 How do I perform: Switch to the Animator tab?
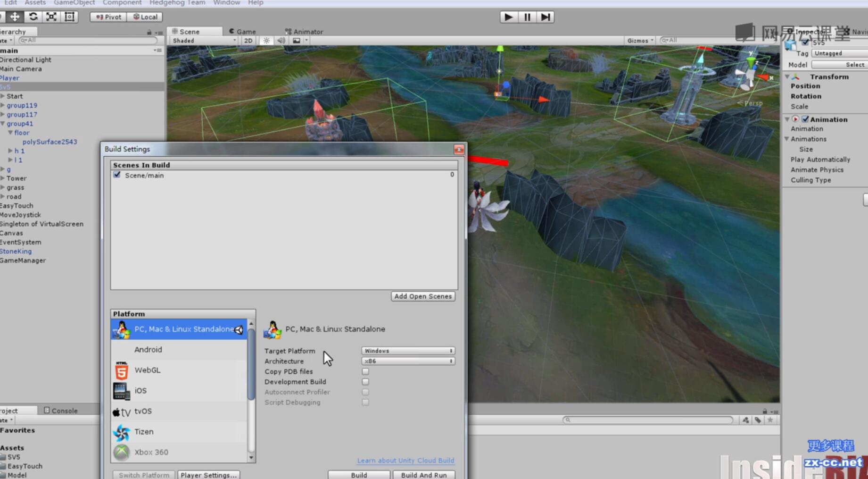click(304, 32)
